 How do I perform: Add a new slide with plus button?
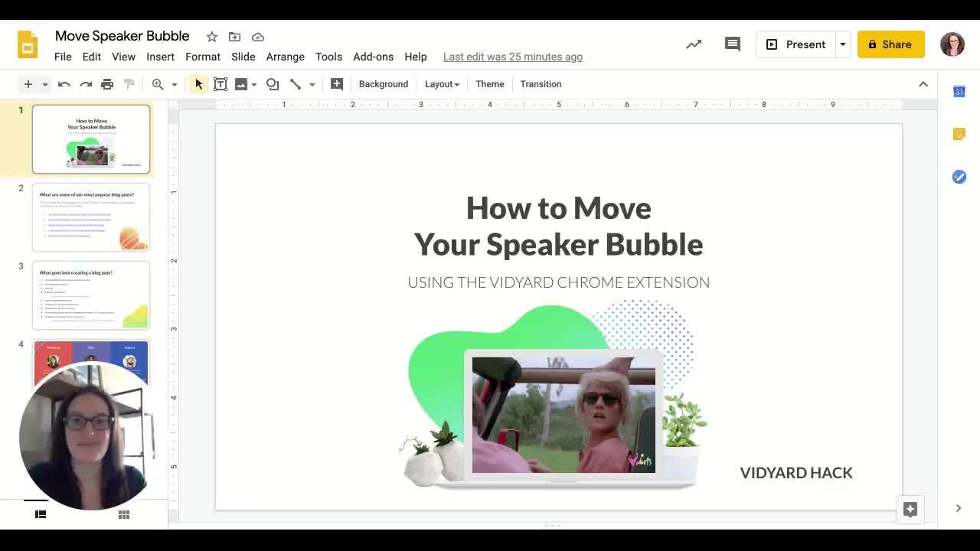coord(28,84)
